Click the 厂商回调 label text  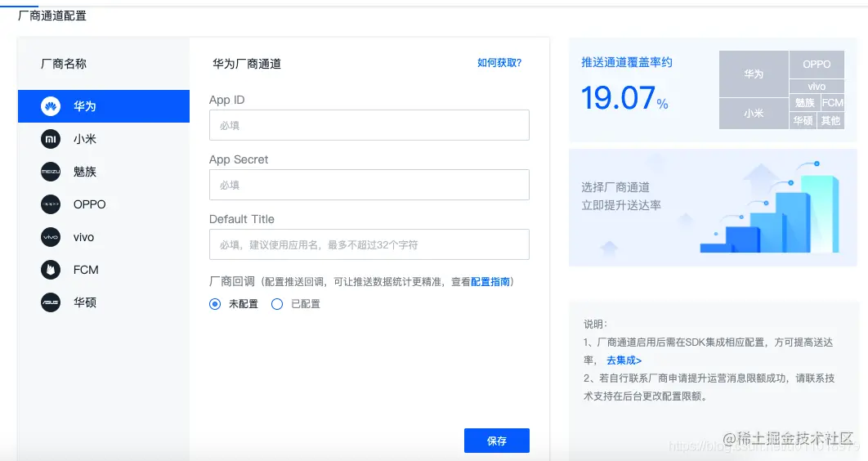(232, 282)
